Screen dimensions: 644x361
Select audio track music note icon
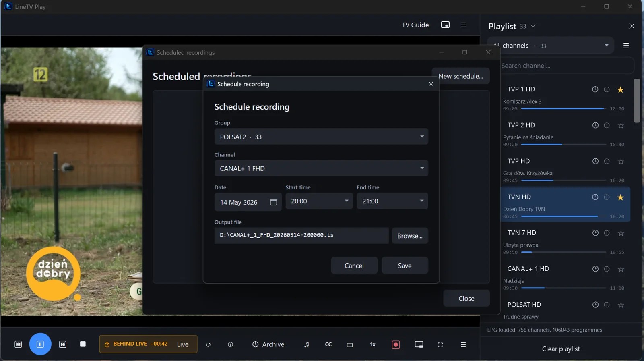[x=307, y=344]
